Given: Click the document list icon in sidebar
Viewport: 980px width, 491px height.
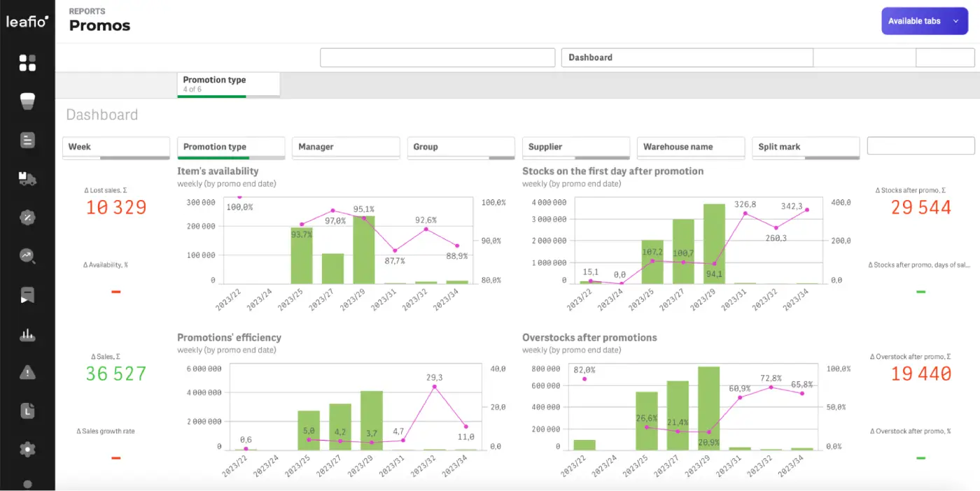Looking at the screenshot, I should pos(27,140).
